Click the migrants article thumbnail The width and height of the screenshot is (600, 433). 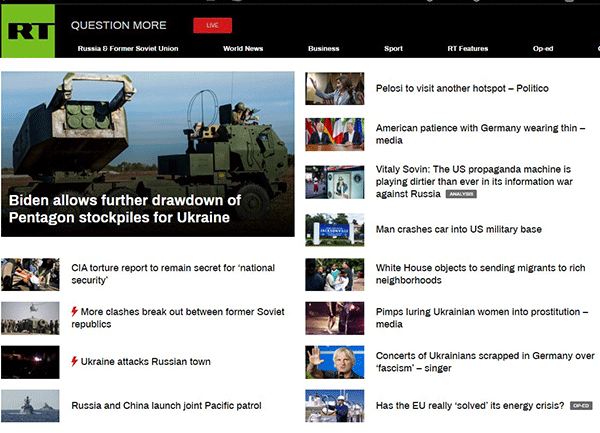pos(334,275)
